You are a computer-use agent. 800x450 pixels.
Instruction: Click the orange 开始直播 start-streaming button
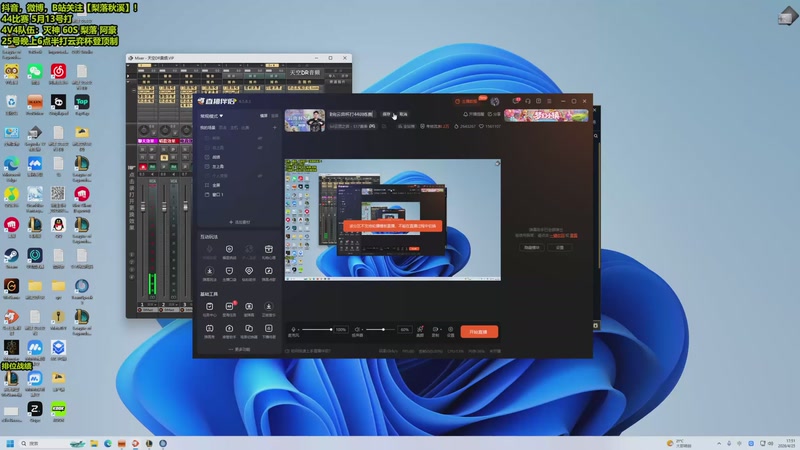pyautogui.click(x=479, y=332)
